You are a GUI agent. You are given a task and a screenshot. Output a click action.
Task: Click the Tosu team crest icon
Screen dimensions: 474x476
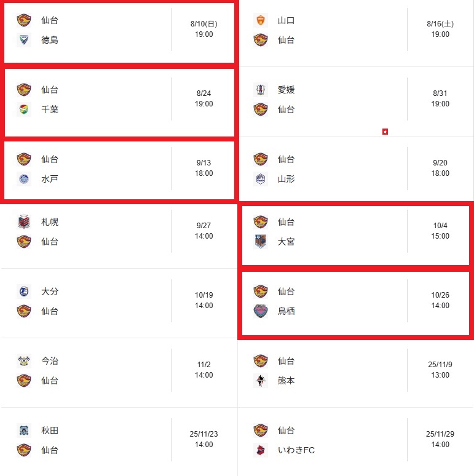(x=261, y=311)
